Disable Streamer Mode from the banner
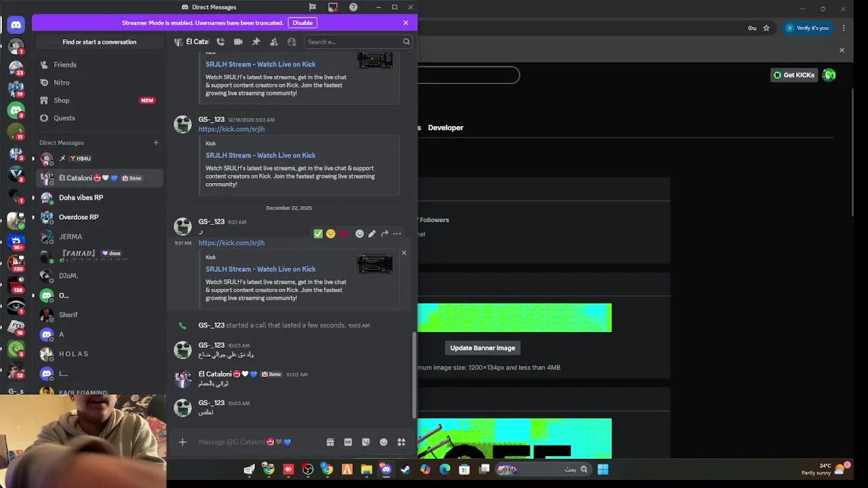868x488 pixels. tap(302, 22)
